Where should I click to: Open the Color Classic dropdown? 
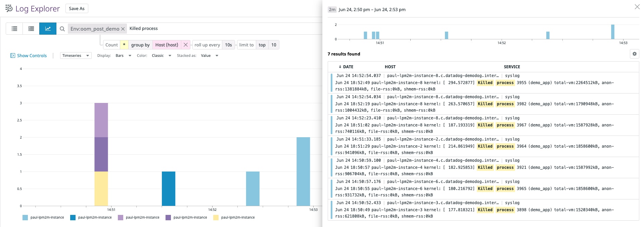click(x=161, y=55)
